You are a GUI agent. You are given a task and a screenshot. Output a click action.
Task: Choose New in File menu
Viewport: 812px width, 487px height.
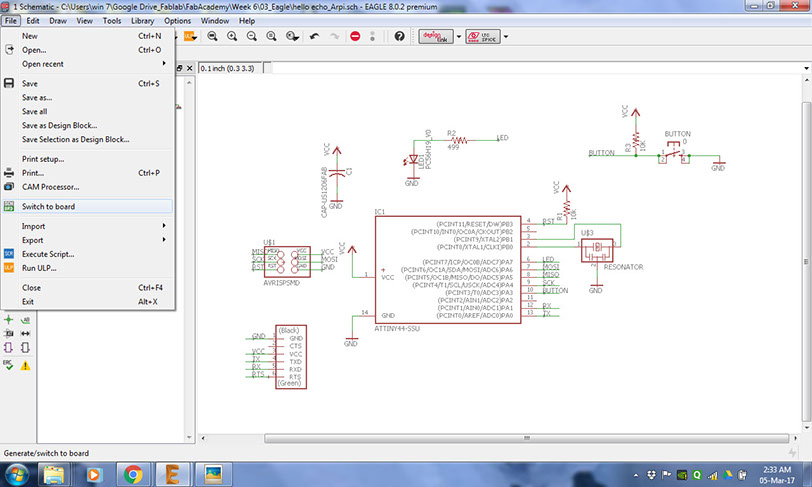point(88,36)
